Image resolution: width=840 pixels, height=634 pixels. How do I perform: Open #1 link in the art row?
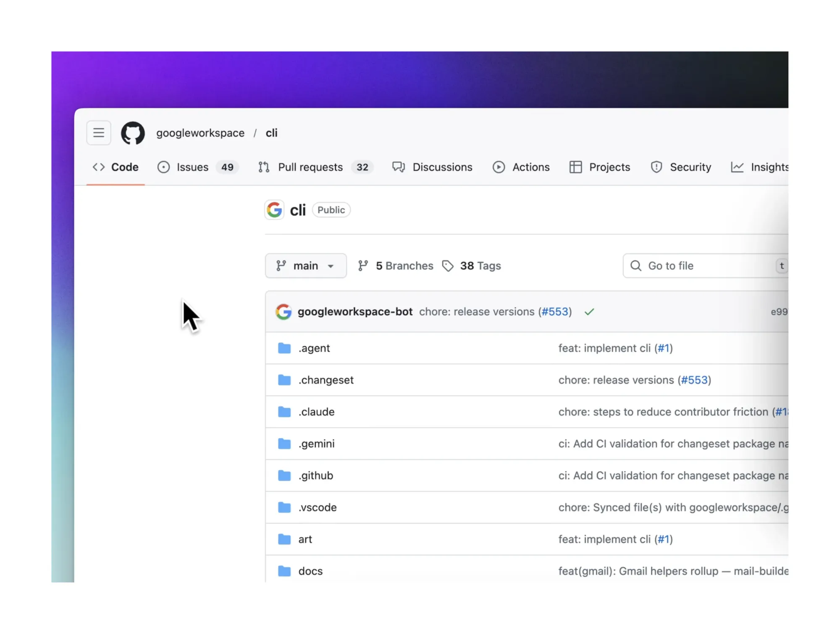[x=664, y=539]
